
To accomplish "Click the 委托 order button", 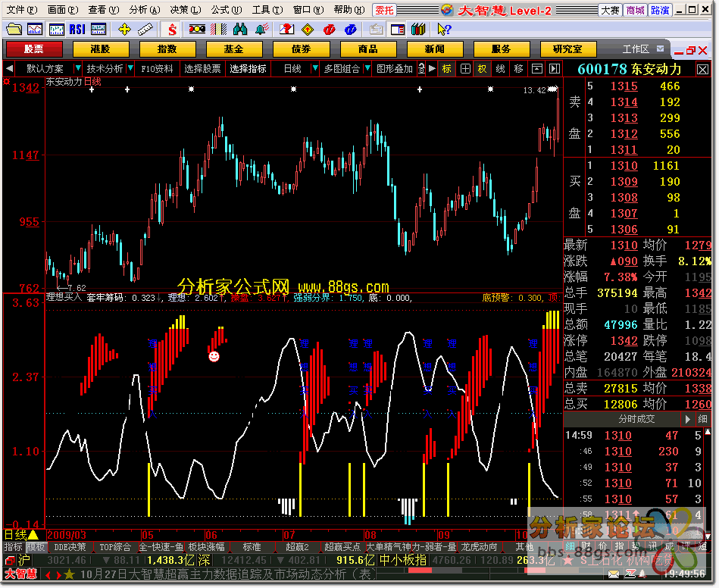I will pyautogui.click(x=384, y=10).
